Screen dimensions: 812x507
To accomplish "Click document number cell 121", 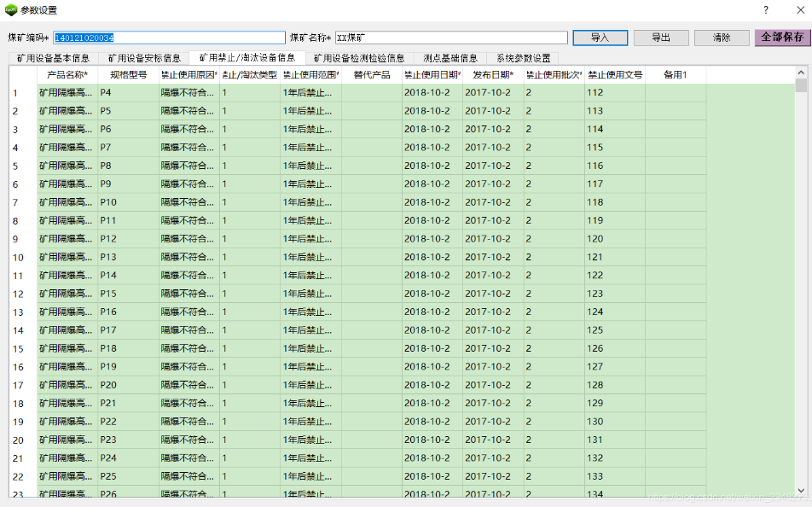I will click(615, 257).
